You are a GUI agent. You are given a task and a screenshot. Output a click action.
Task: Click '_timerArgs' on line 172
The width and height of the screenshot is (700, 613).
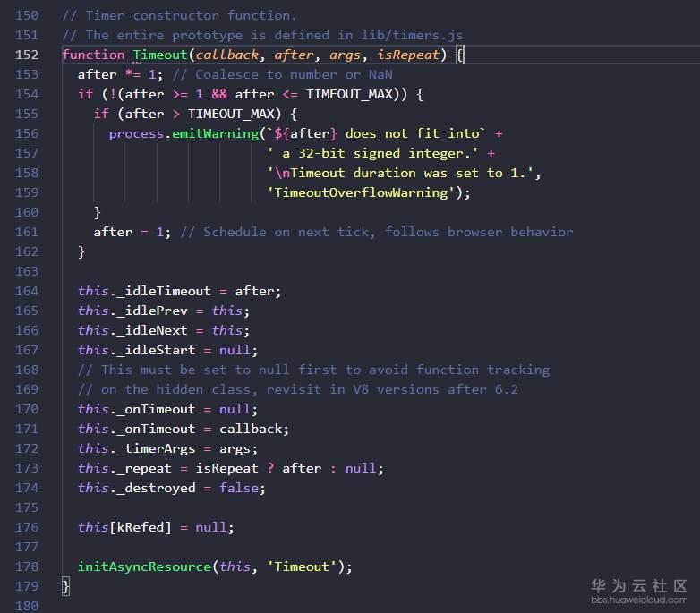[x=156, y=448]
